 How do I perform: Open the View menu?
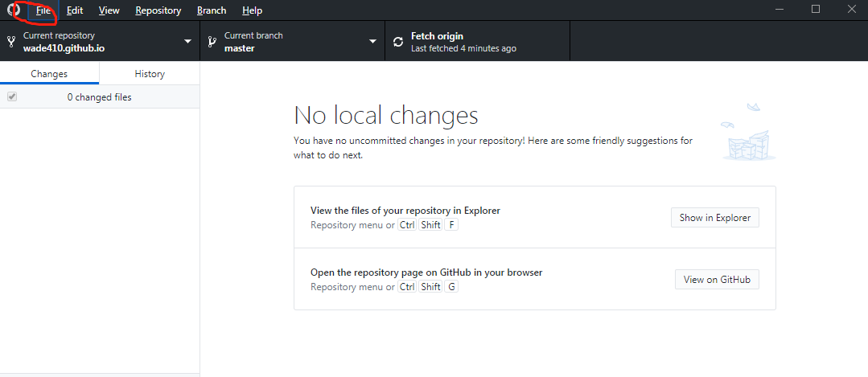(x=109, y=10)
